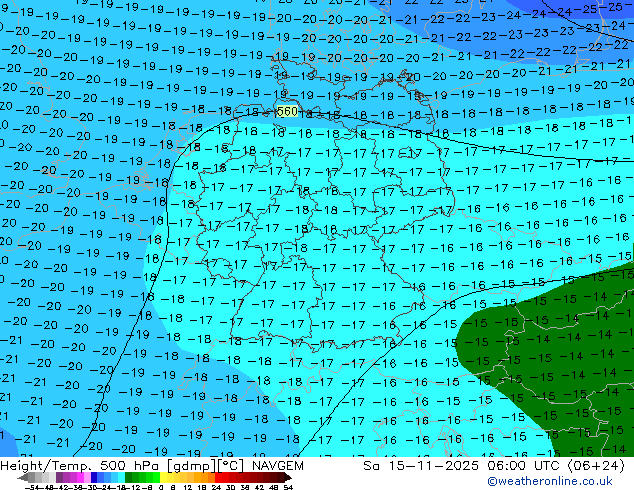Click the "[°C]" unit label in the caption
The height and width of the screenshot is (490, 634).
coord(232,466)
